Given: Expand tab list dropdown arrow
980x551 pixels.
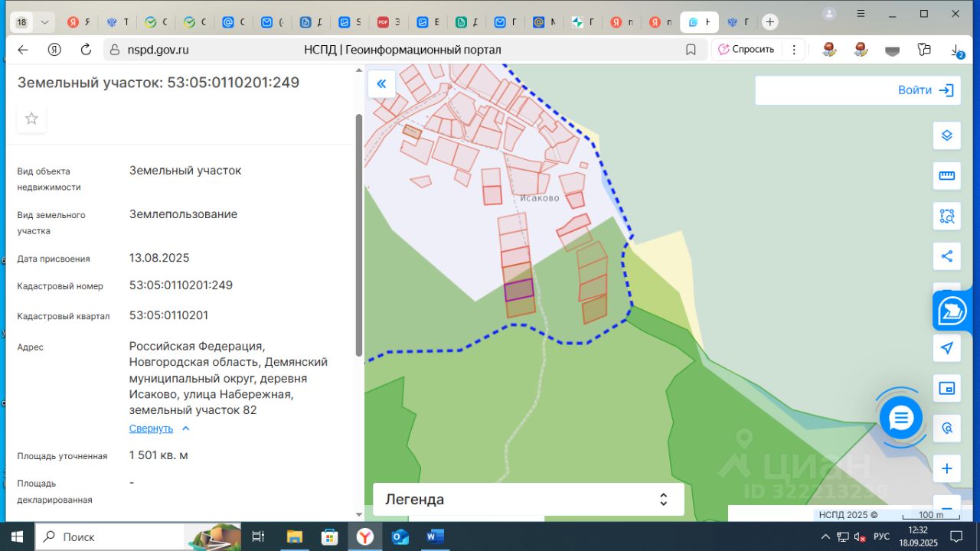Looking at the screenshot, I should click(x=44, y=23).
